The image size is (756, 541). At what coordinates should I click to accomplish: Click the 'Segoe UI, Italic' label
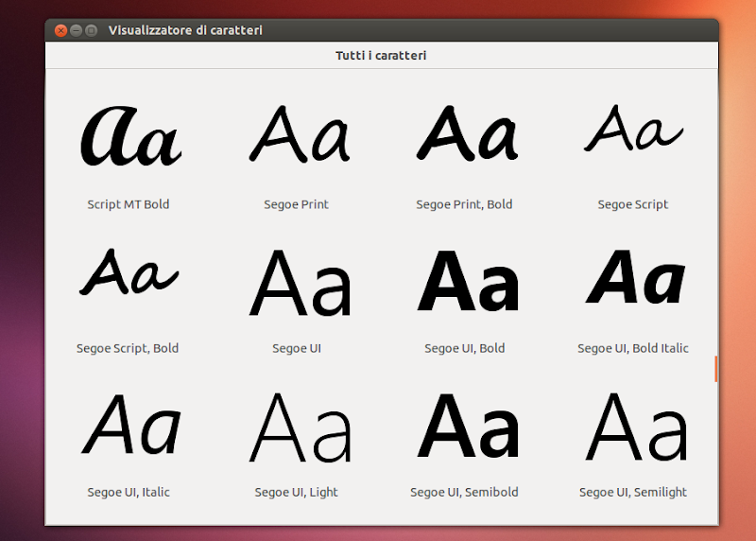point(129,492)
